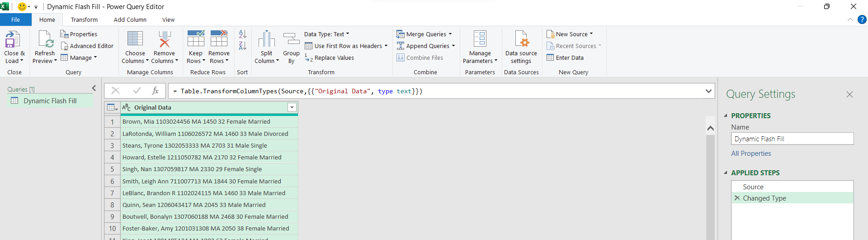The height and width of the screenshot is (240, 868).
Task: Sort descending Z to A
Action: tap(242, 46)
